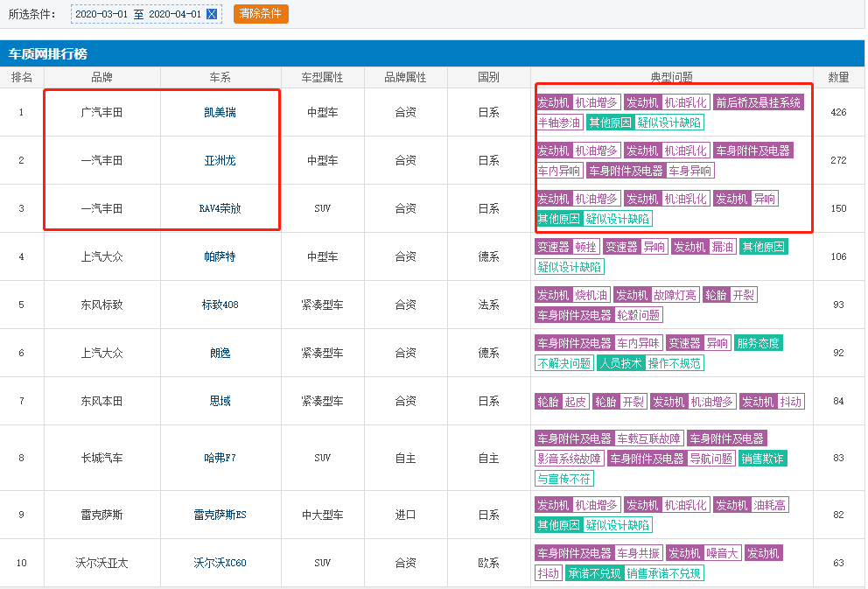Click 操作不规范 tag in 朗逸 row
The width and height of the screenshot is (868, 589).
(x=675, y=363)
